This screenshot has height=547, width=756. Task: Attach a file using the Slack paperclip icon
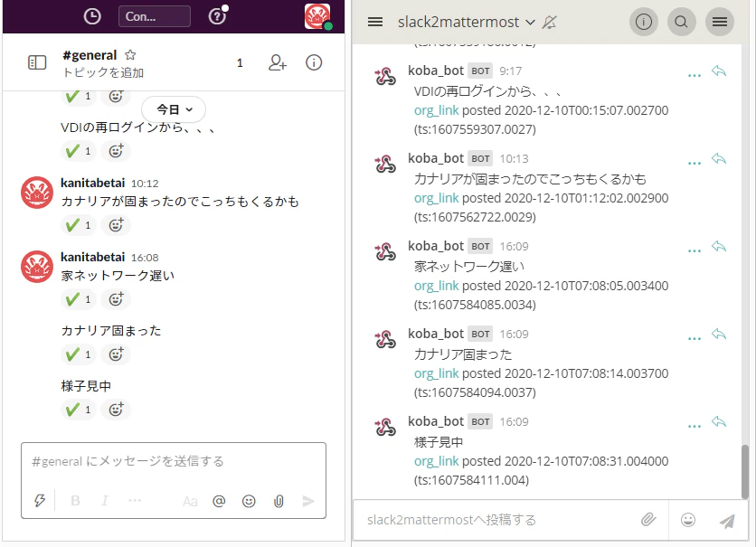click(280, 500)
